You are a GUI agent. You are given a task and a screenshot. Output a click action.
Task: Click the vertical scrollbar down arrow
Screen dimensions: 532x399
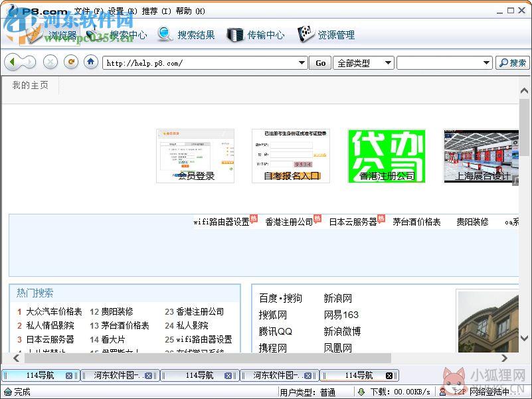[524, 338]
